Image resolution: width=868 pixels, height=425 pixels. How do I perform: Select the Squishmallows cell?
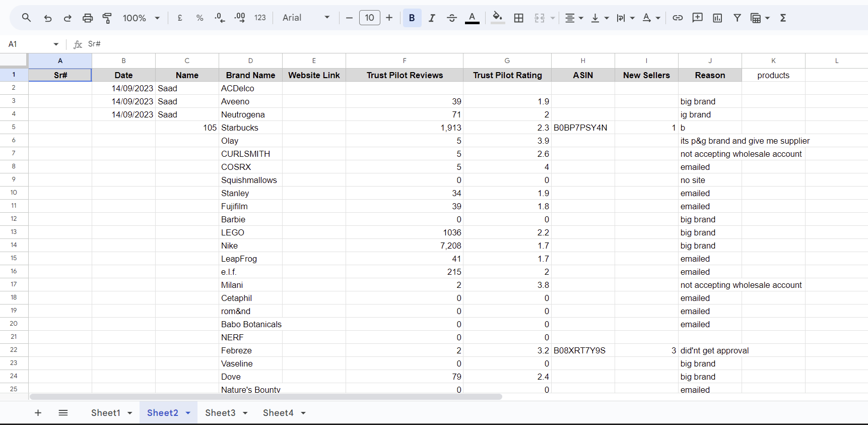tap(250, 180)
